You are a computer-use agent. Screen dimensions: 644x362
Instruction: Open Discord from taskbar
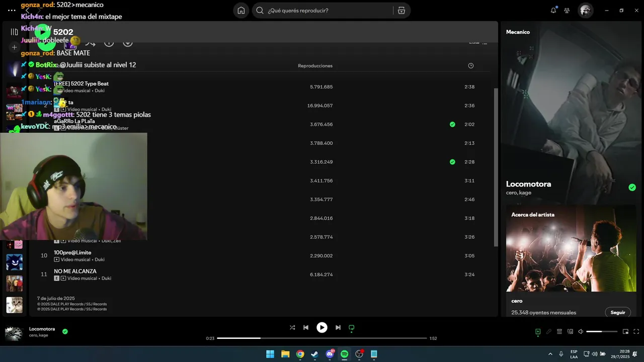click(330, 354)
